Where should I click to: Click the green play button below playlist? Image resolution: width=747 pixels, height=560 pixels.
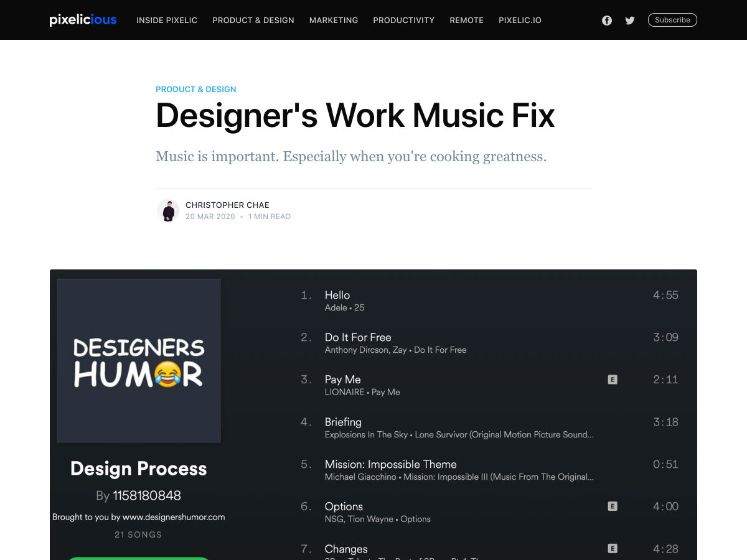tap(139, 556)
